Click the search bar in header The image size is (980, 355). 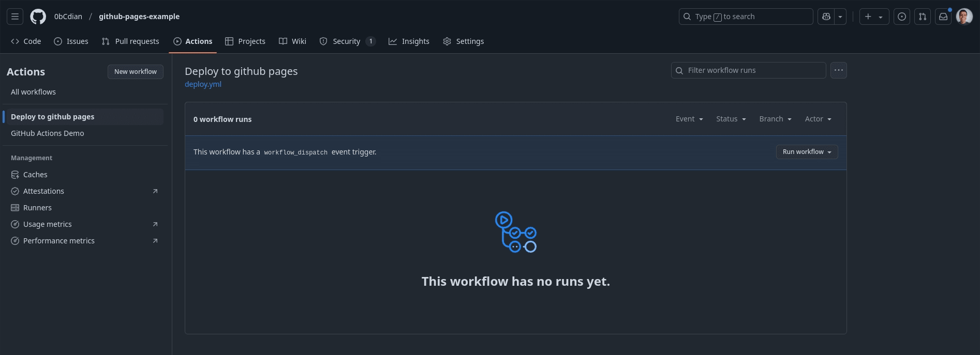point(746,17)
